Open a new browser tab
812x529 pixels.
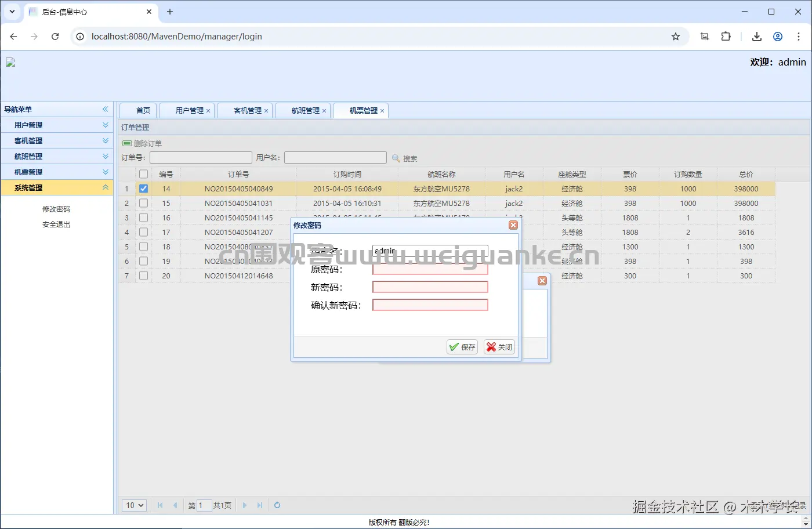(x=170, y=12)
